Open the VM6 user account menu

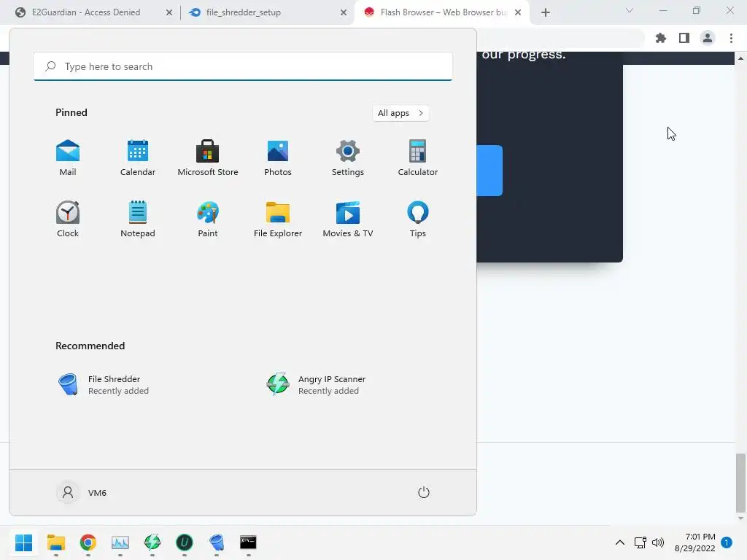pyautogui.click(x=82, y=492)
